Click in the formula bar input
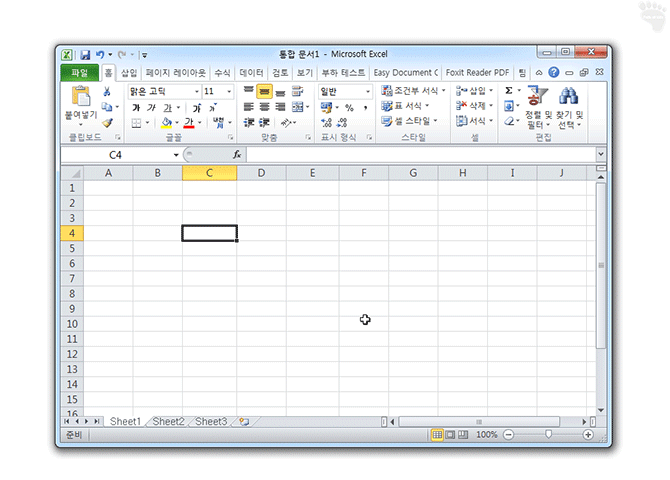670x480 pixels. click(421, 154)
